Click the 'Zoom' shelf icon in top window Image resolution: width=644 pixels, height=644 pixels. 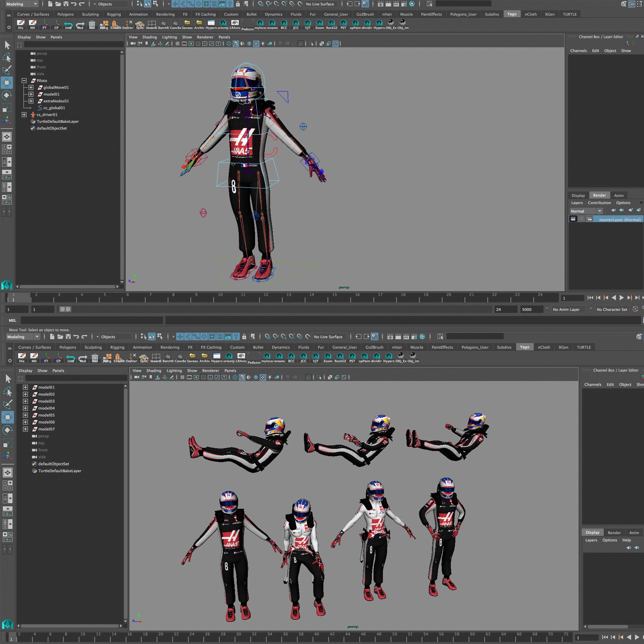pos(320,24)
